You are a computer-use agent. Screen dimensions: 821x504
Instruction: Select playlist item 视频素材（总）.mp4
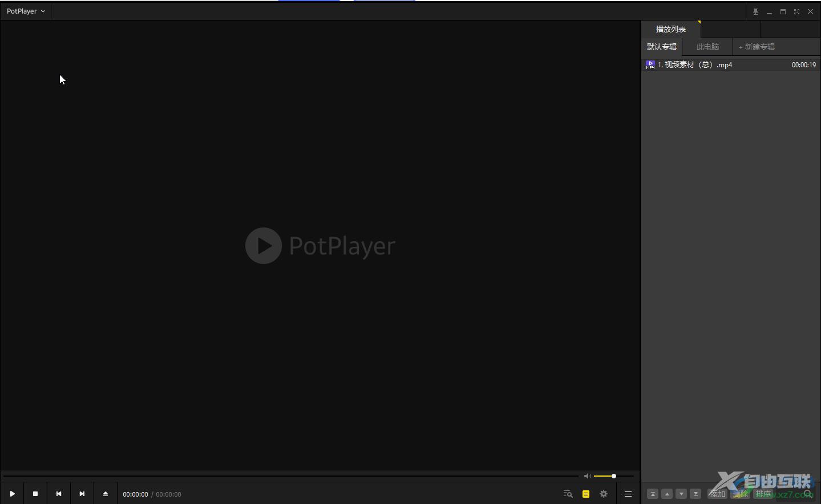(731, 65)
